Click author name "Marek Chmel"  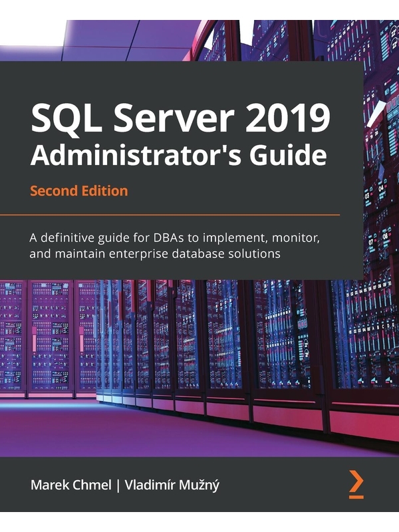[71, 485]
